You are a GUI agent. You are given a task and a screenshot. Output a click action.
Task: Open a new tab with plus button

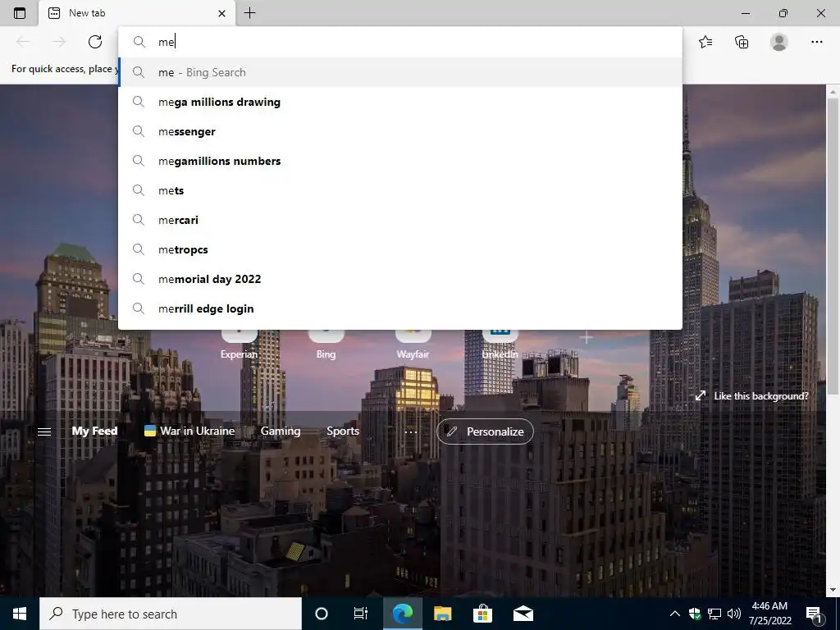point(249,13)
